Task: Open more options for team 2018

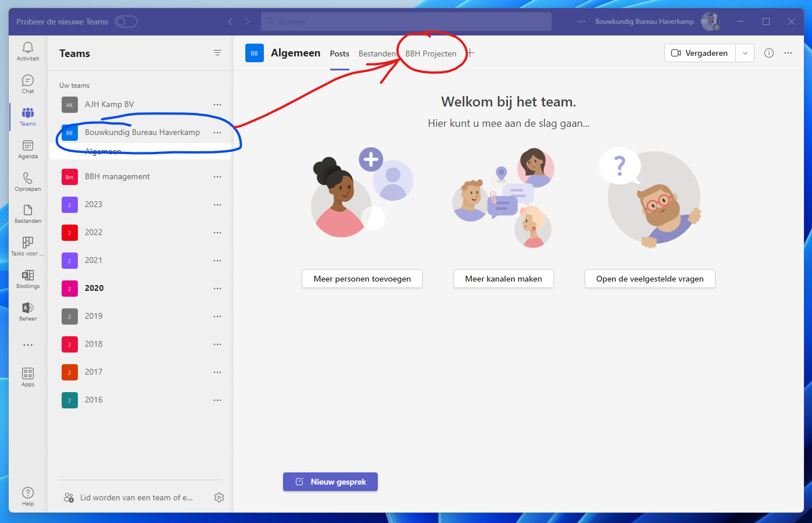Action: pyautogui.click(x=217, y=344)
